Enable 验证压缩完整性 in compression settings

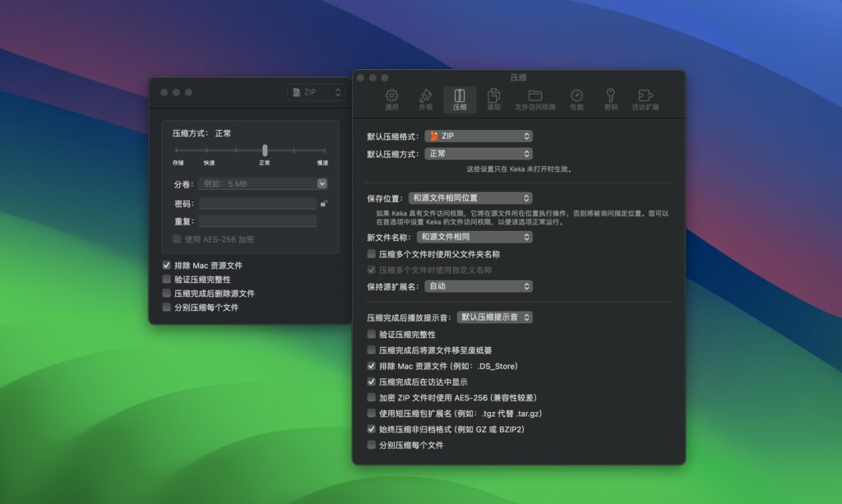[372, 334]
